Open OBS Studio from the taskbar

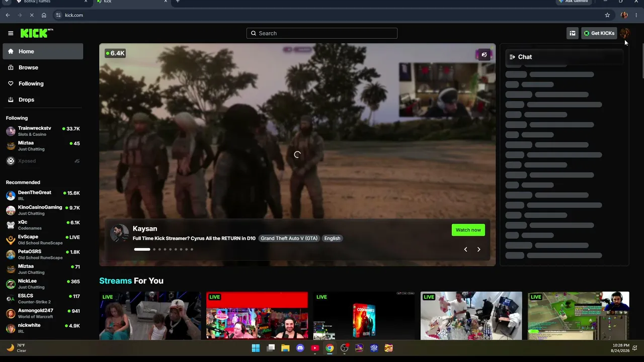345,348
